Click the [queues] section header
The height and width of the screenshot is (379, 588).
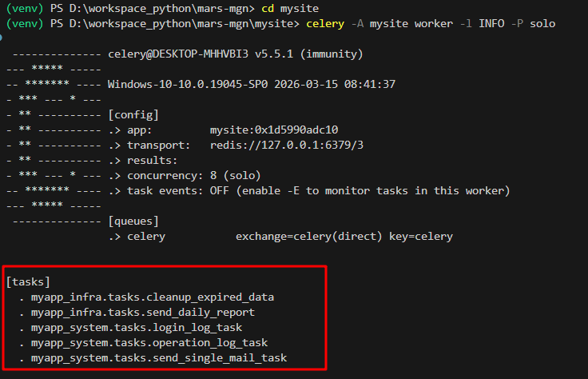(x=133, y=221)
